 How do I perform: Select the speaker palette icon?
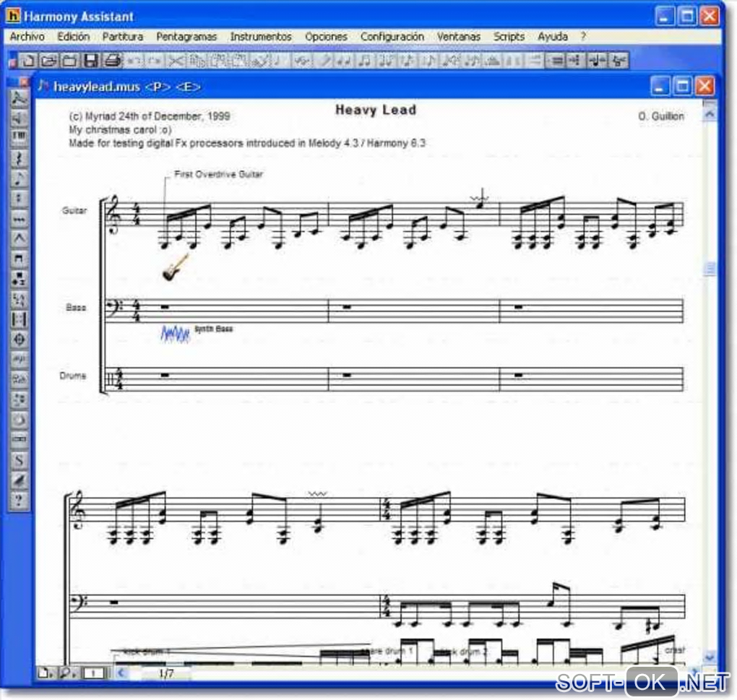coord(19,118)
